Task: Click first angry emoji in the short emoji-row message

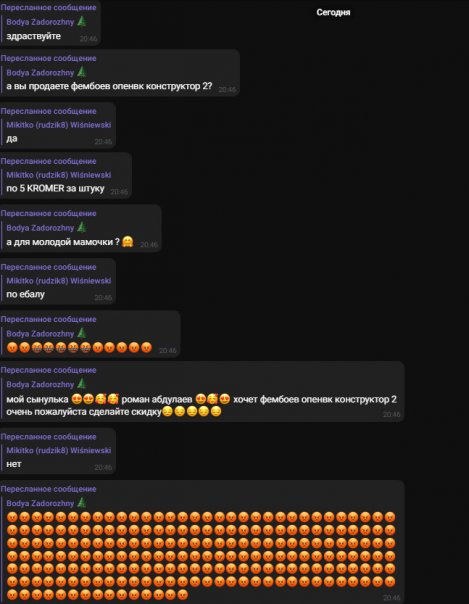Action: click(x=12, y=347)
